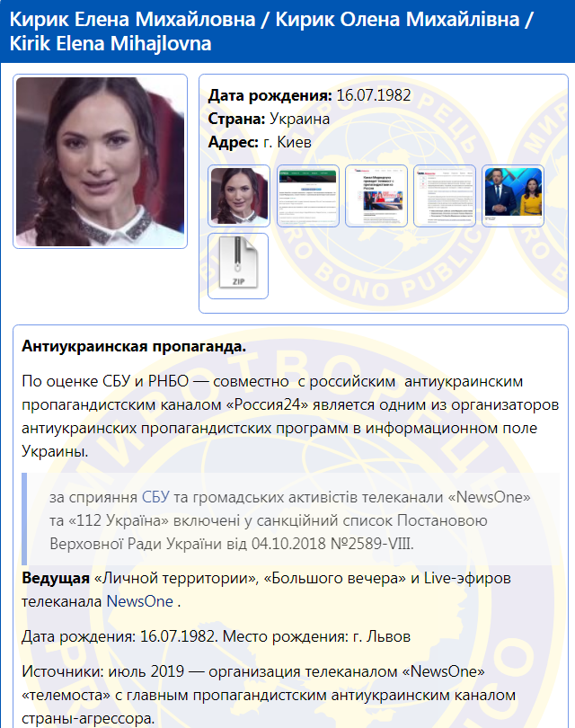Click the Антиукраинская пропаганда heading
575x728 pixels.
click(133, 346)
